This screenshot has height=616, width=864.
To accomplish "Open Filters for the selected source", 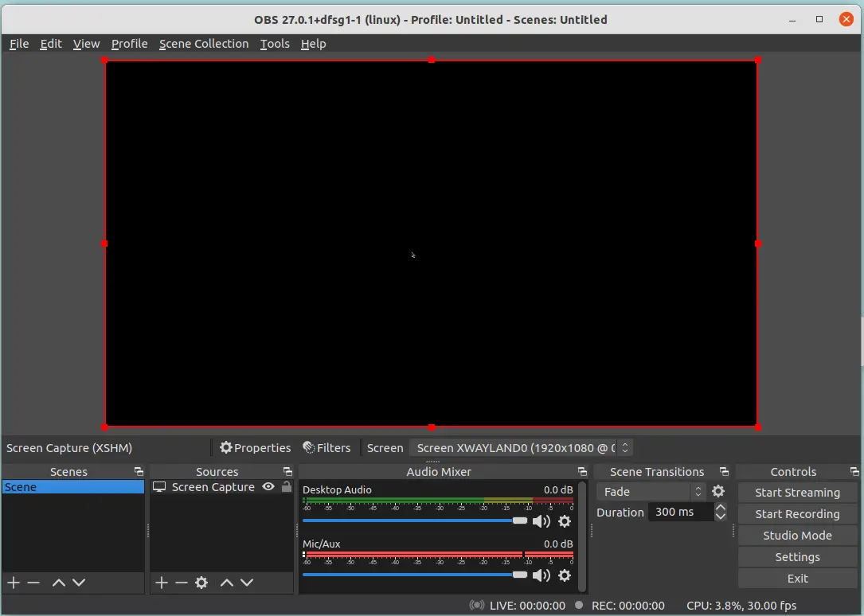I will coord(326,448).
